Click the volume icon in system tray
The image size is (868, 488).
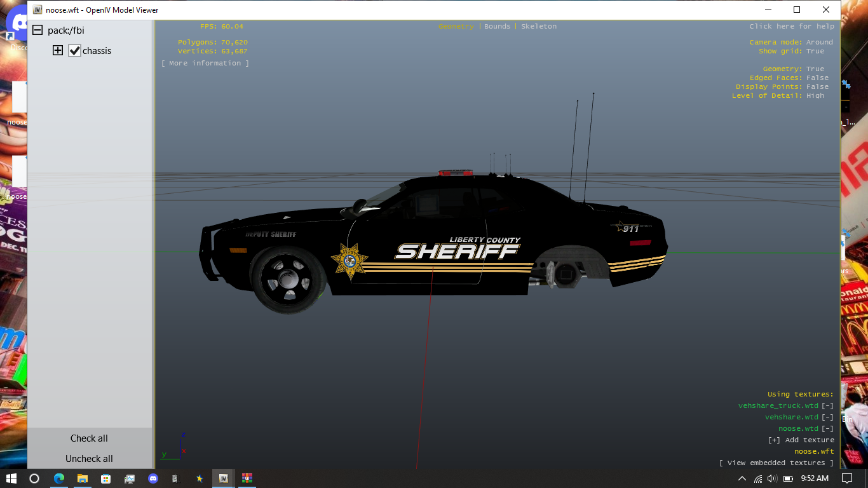(772, 478)
